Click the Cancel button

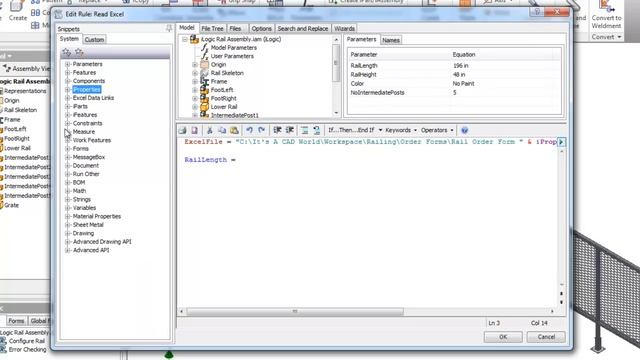pos(546,337)
